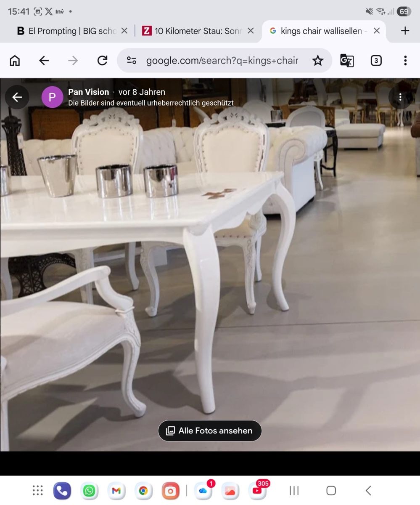Tap the Android back navigation button
This screenshot has width=420, height=505.
[x=368, y=490]
